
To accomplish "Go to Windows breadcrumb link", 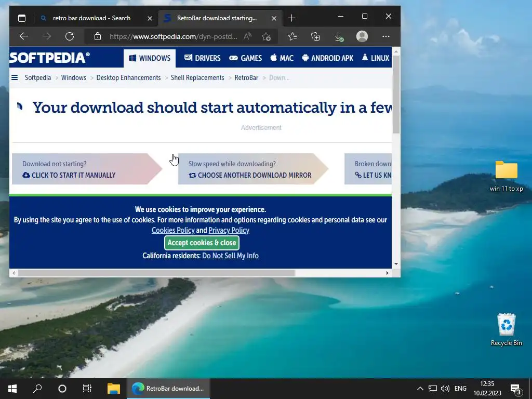I will 74,78.
